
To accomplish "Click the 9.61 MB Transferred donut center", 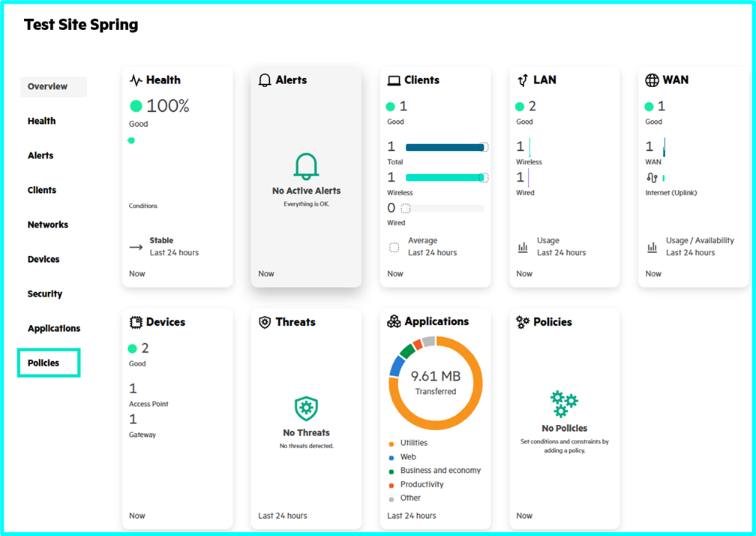I will (x=435, y=383).
